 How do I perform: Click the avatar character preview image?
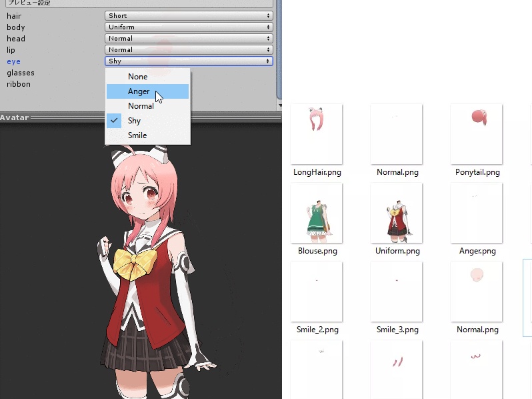(156, 272)
